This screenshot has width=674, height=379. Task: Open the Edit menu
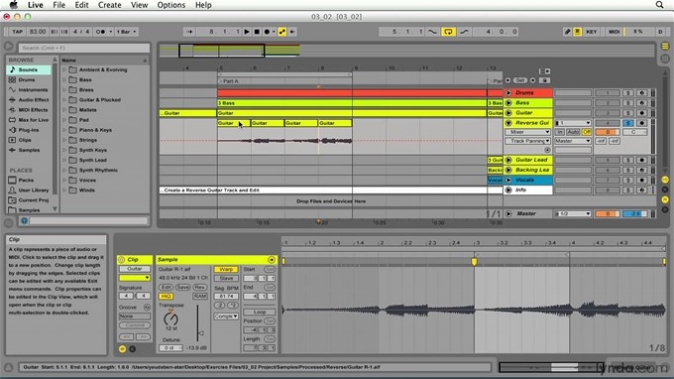coord(82,5)
